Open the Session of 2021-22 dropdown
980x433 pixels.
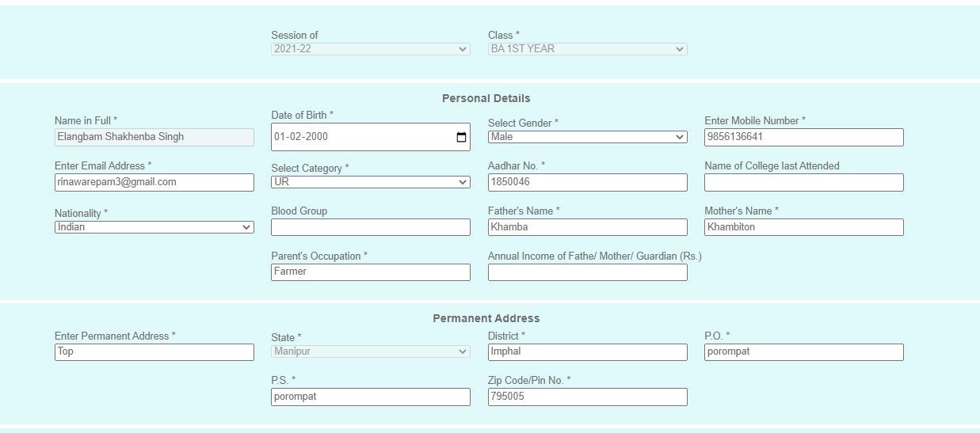pos(371,49)
